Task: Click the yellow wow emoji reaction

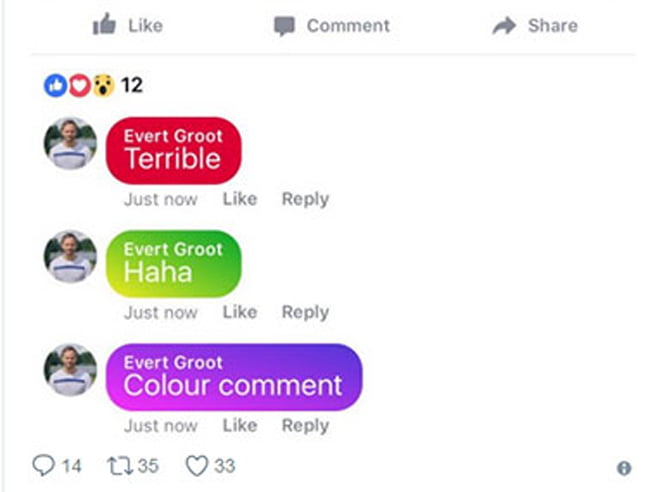Action: pos(103,85)
